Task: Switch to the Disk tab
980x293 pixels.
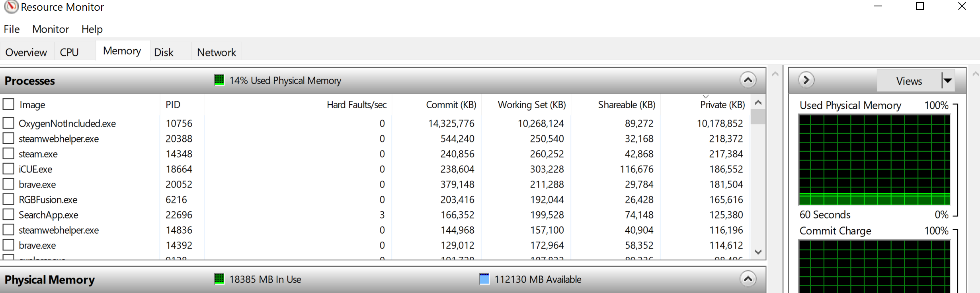Action: pyautogui.click(x=164, y=52)
